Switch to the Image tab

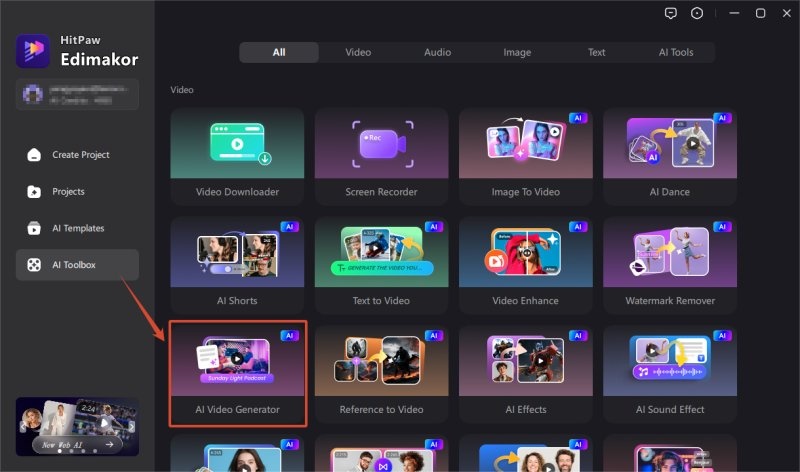pyautogui.click(x=517, y=52)
